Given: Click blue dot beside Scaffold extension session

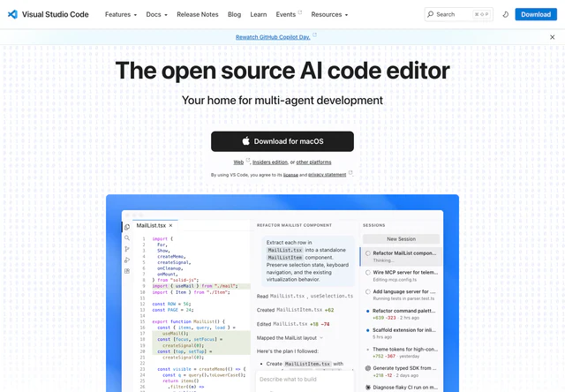Looking at the screenshot, I should click(x=367, y=330).
